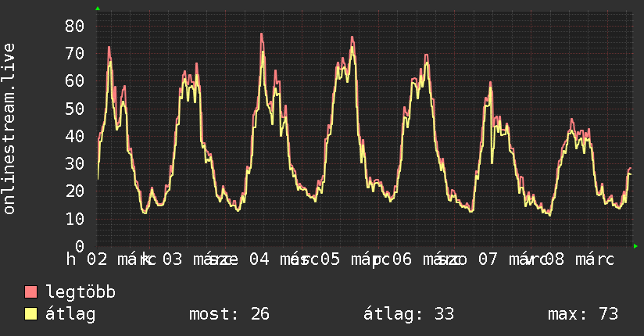Viewport: 644px width, 336px height.
Task: Click the 40 y-axis label
Action: (x=74, y=137)
